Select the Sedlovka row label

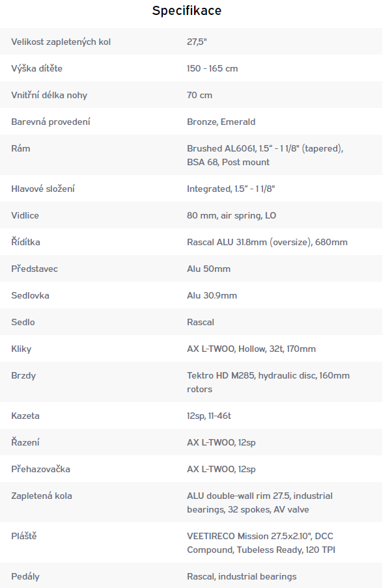30,295
